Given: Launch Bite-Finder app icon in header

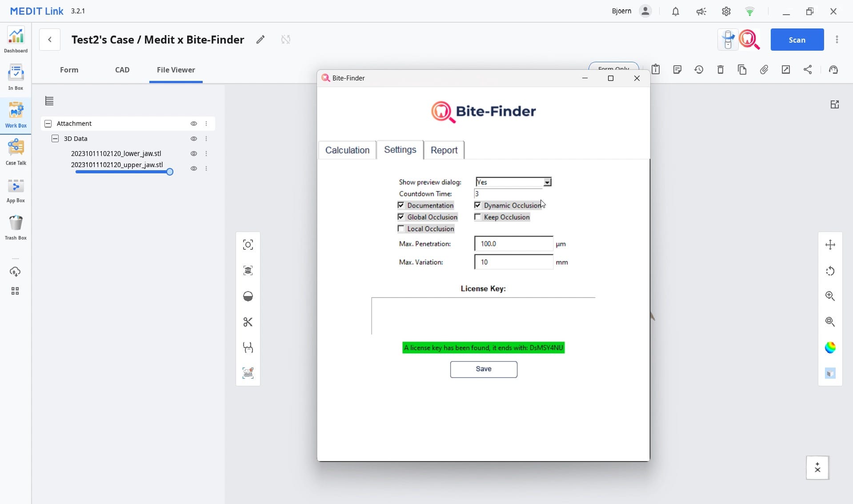Looking at the screenshot, I should tap(749, 40).
